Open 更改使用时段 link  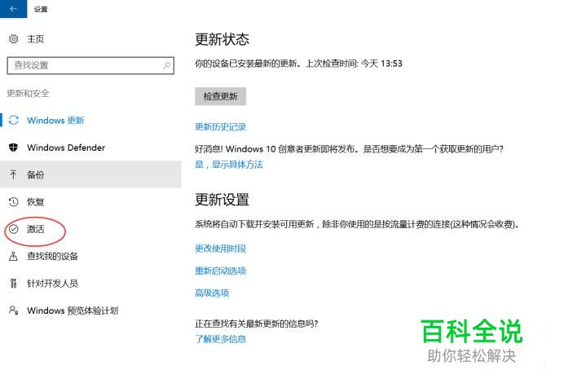point(221,249)
